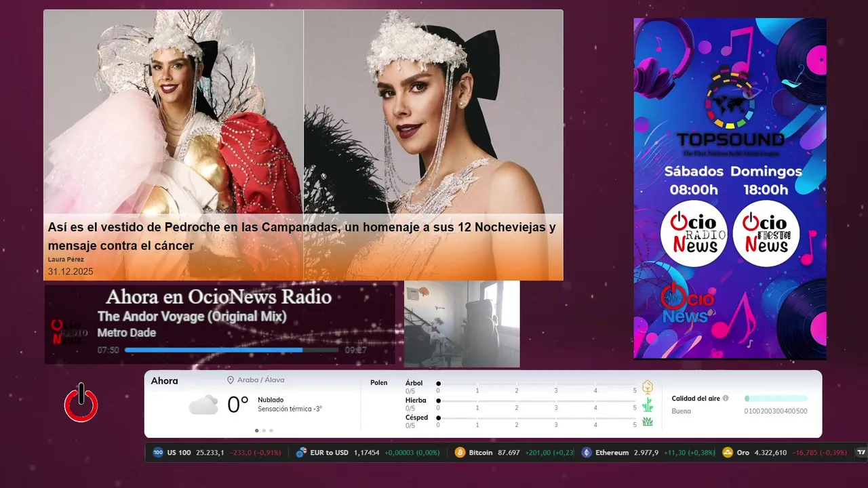
Task: Click the 0° temperature reading
Action: (x=238, y=405)
